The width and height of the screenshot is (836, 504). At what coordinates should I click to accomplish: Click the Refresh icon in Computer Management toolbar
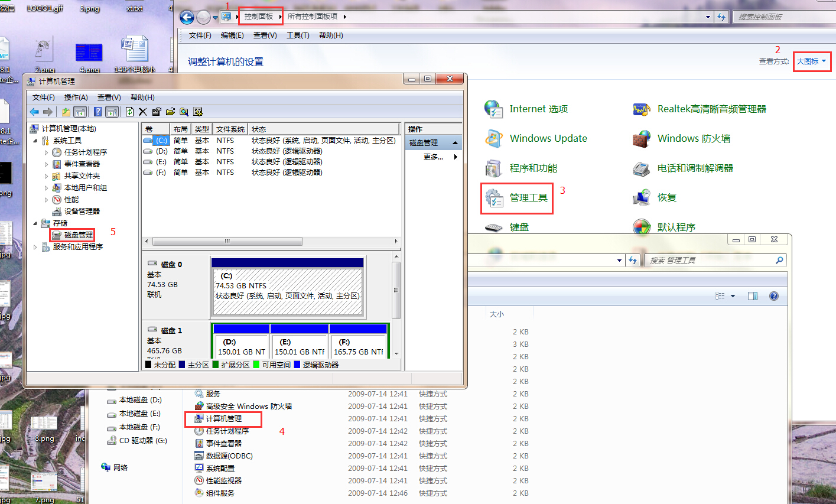129,112
